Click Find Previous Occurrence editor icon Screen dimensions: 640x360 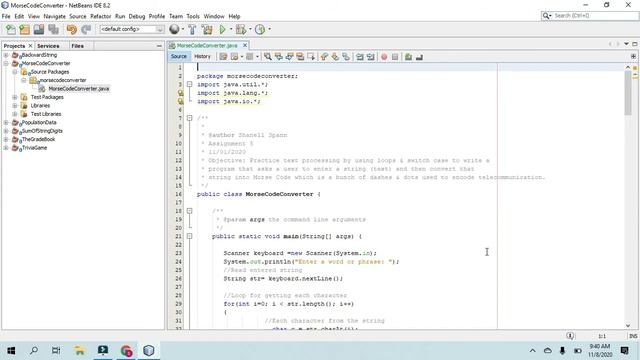tap(279, 57)
